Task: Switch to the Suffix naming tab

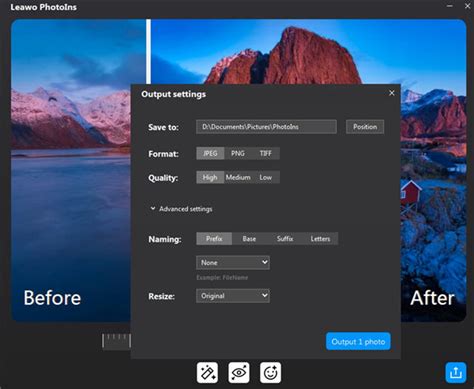Action: [x=285, y=239]
